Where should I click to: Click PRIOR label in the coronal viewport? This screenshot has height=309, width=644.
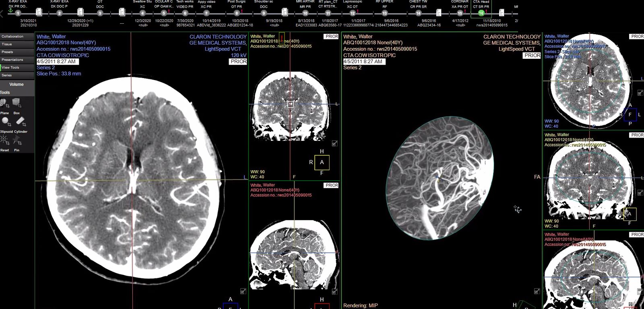coord(332,37)
